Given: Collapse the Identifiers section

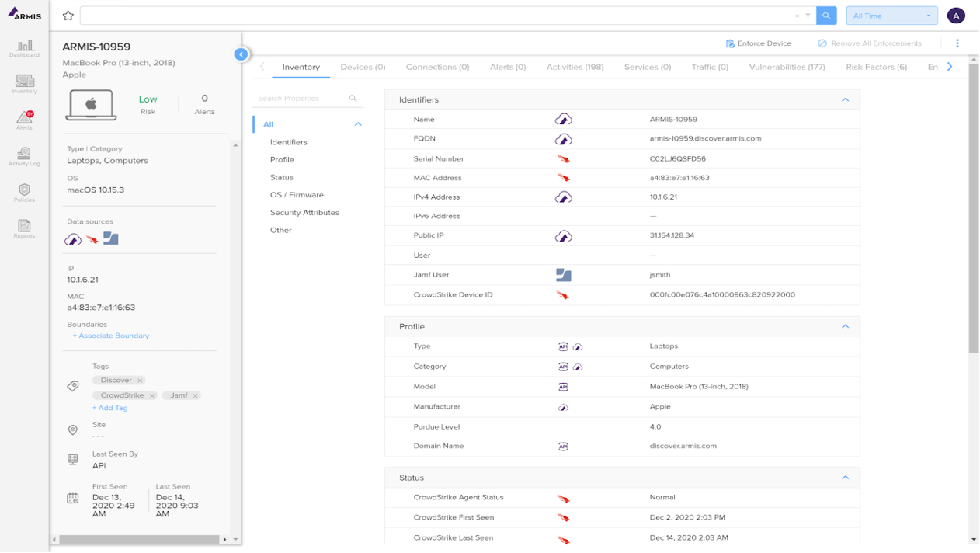Looking at the screenshot, I should [x=846, y=99].
